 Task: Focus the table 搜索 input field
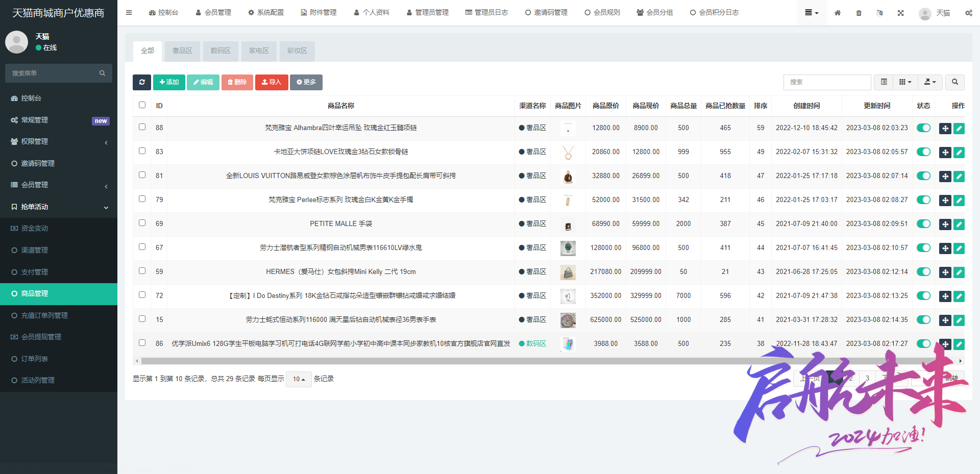point(827,82)
